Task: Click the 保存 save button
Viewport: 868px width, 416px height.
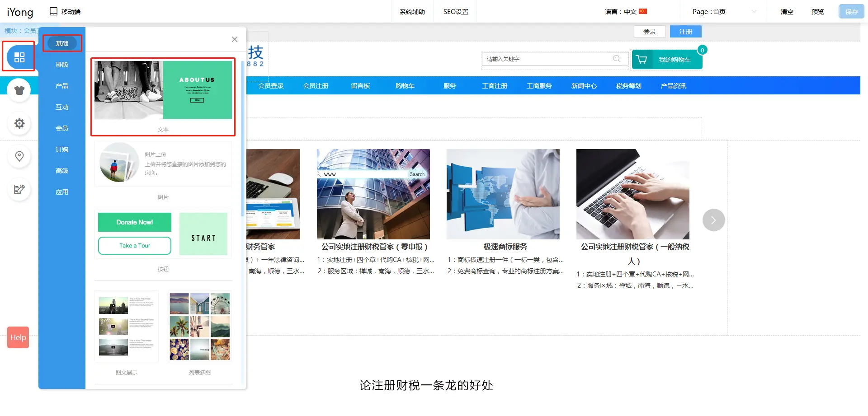Action: tap(851, 12)
